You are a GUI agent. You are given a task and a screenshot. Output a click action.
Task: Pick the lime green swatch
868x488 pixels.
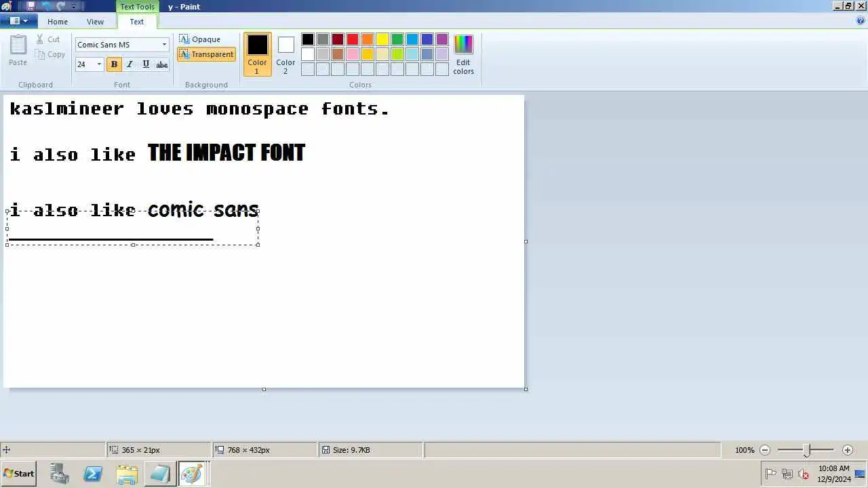click(397, 54)
